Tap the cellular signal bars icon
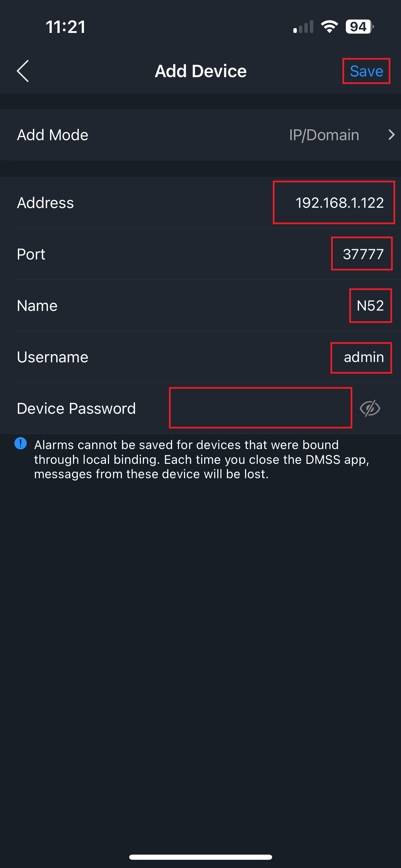 coord(303,27)
